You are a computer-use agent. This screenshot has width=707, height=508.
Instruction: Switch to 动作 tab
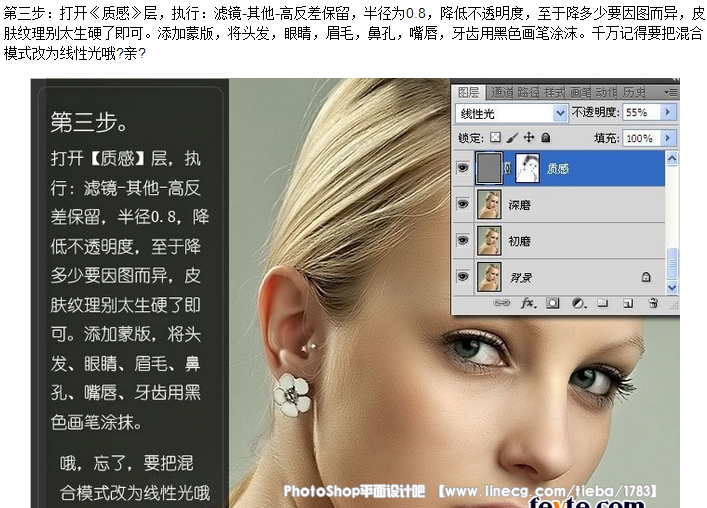click(606, 93)
